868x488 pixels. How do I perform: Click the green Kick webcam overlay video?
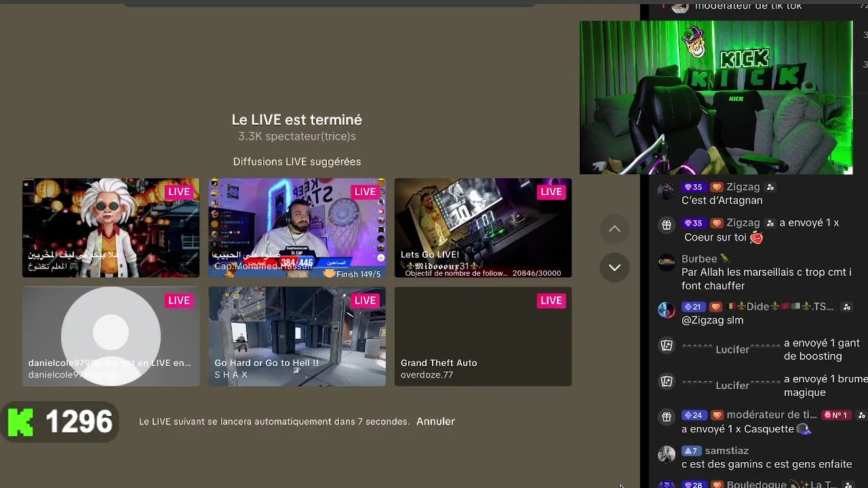pos(716,98)
